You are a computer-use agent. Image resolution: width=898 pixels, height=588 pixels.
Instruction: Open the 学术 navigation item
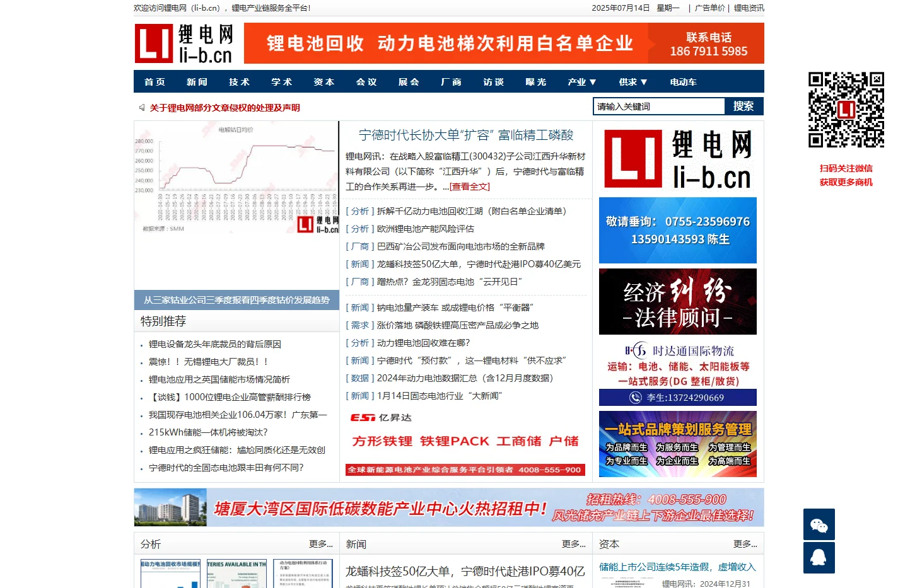pos(281,82)
